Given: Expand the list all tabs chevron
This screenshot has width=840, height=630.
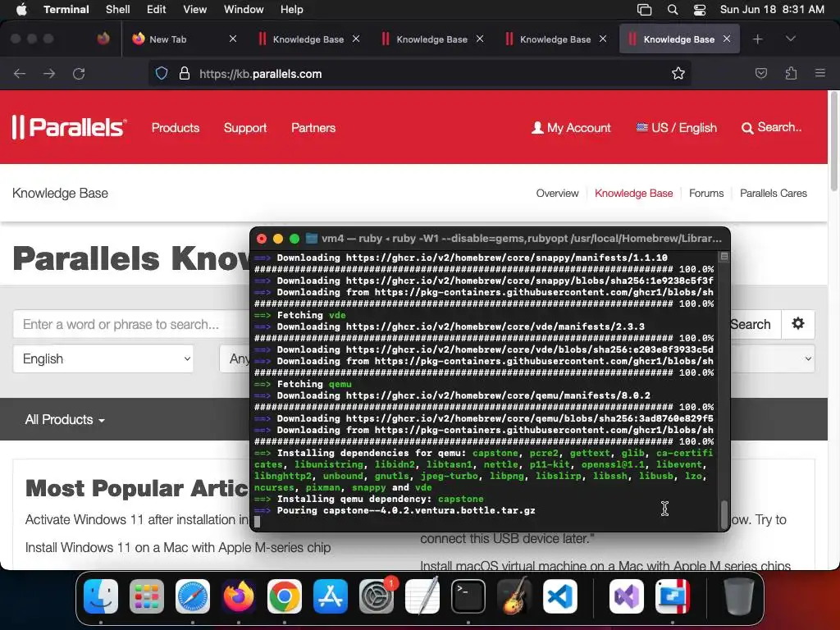Looking at the screenshot, I should click(790, 39).
